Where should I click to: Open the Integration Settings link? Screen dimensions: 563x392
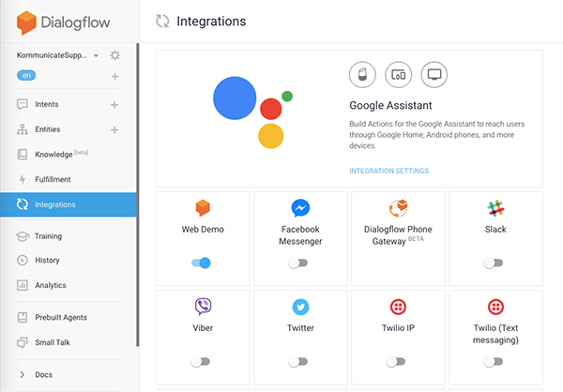[388, 171]
